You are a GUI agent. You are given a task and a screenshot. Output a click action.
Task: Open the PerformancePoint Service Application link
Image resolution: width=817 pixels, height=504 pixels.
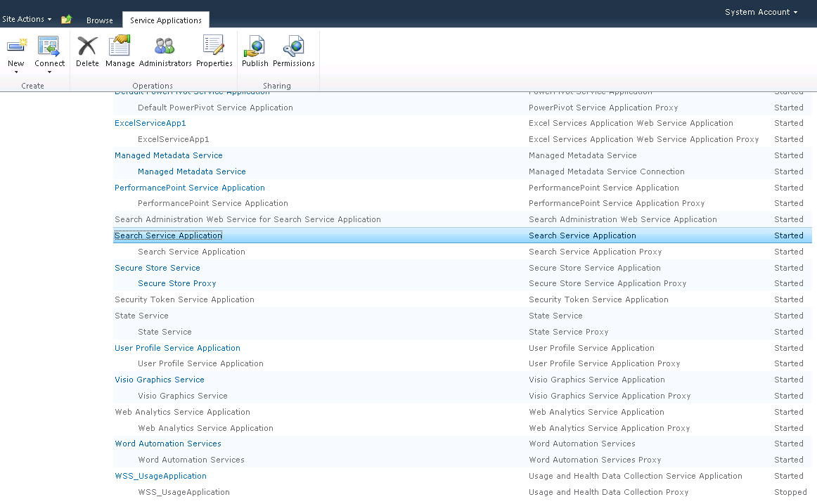coord(190,188)
